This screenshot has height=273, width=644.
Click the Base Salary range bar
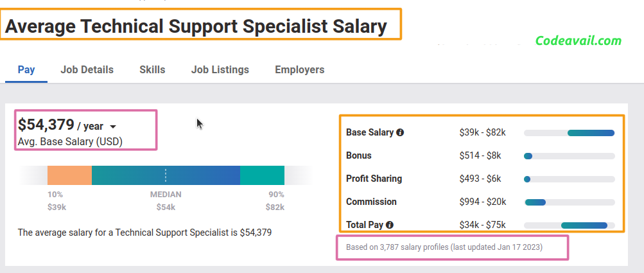point(570,133)
